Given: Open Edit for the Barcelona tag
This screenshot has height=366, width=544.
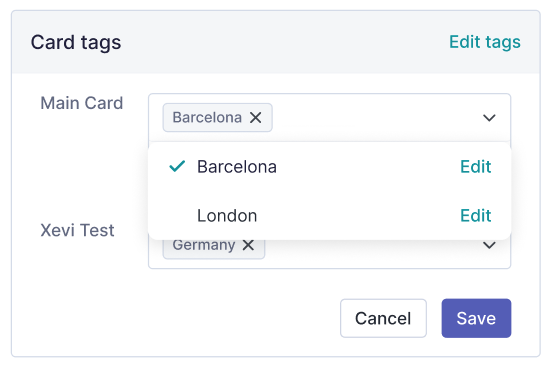Looking at the screenshot, I should click(475, 167).
